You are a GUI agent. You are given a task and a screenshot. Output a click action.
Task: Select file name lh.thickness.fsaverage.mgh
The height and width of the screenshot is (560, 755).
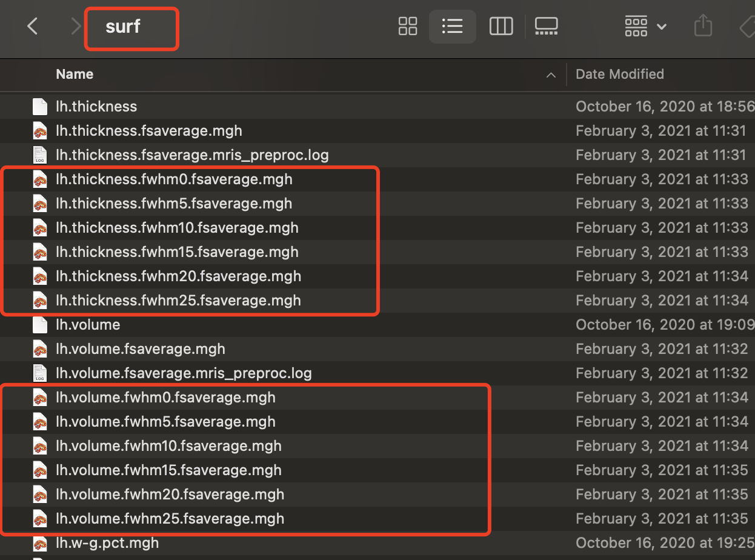pyautogui.click(x=149, y=131)
